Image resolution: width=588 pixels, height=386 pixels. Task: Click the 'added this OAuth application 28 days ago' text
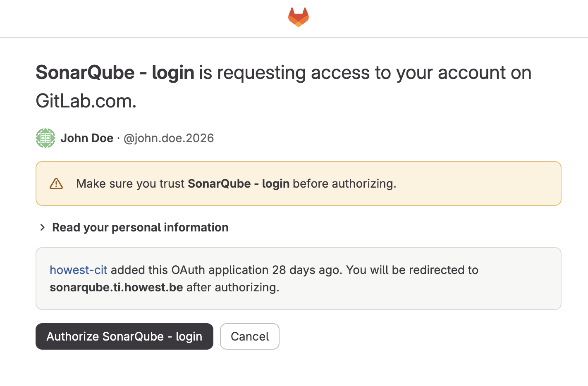point(227,270)
